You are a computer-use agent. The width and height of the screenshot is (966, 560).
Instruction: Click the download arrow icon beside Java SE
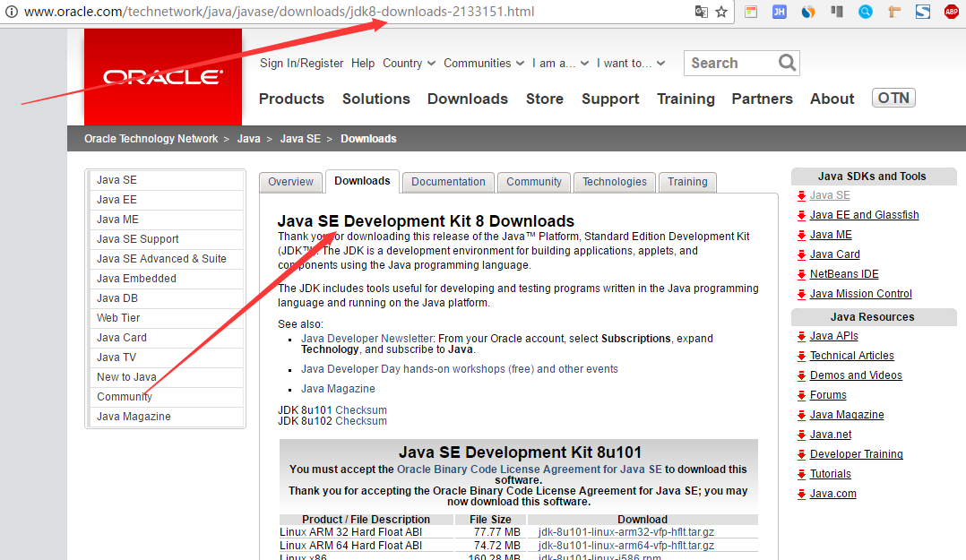point(801,196)
